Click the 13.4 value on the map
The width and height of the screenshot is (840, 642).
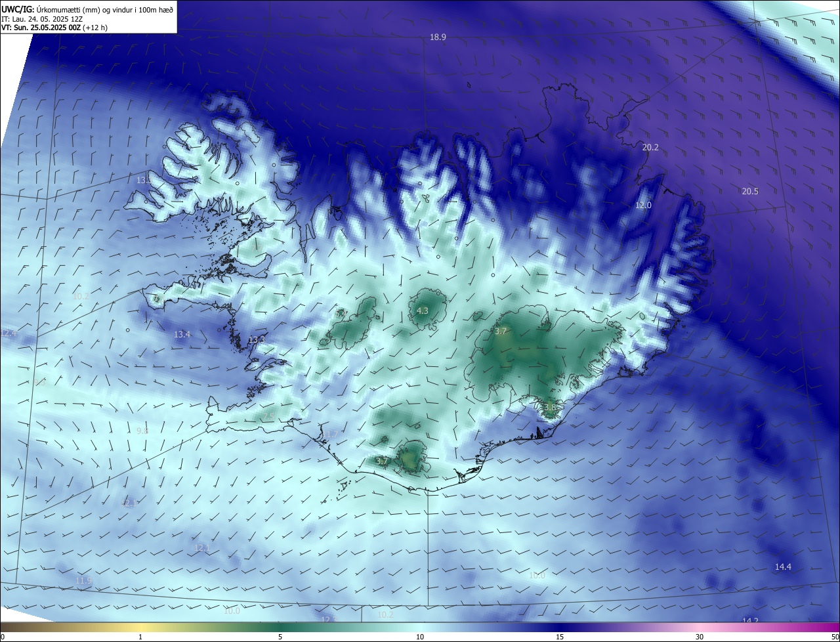click(x=182, y=335)
